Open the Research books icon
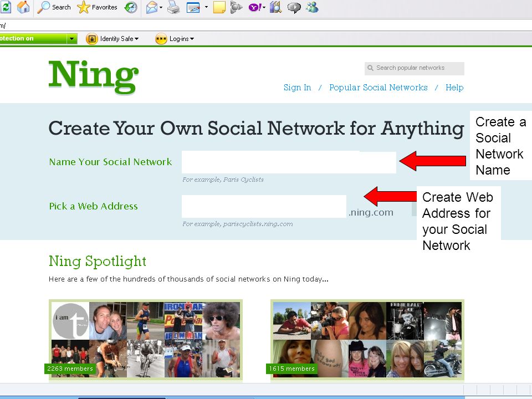The height and width of the screenshot is (399, 532). (x=275, y=7)
